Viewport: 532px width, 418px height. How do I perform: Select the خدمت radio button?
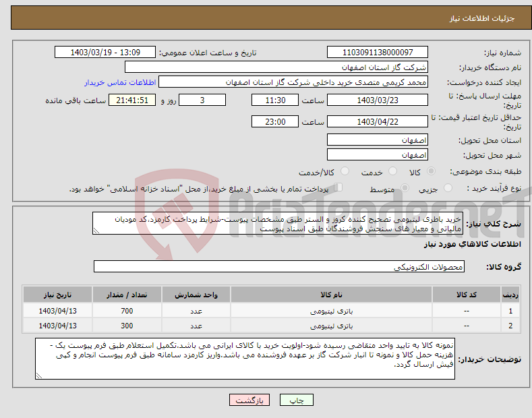point(392,171)
